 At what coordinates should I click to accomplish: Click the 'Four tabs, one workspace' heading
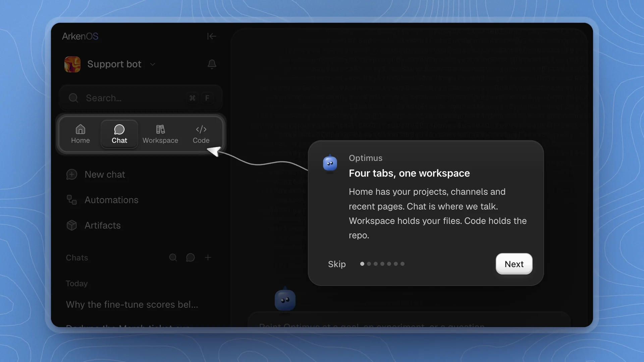[409, 173]
